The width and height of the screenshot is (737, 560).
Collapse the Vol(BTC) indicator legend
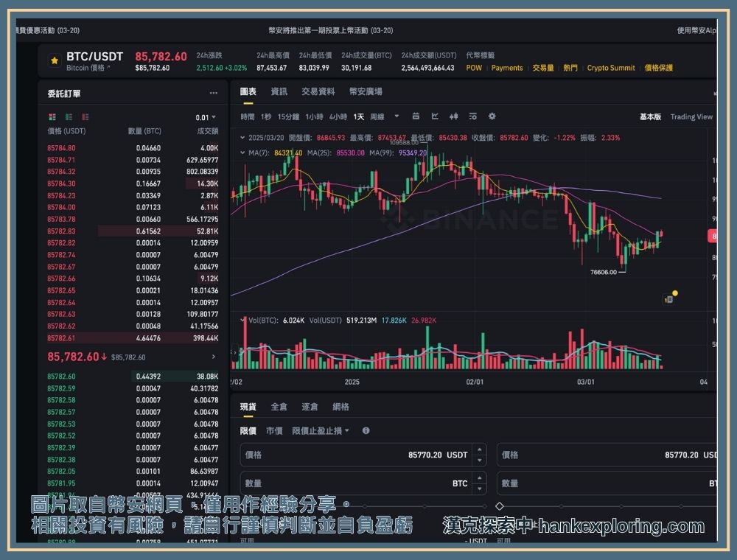click(243, 321)
